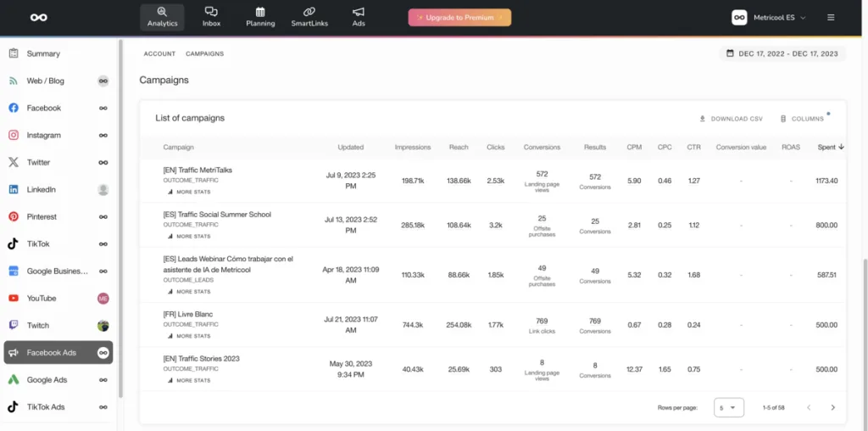The width and height of the screenshot is (868, 431).
Task: Click the Reach column header
Action: pyautogui.click(x=459, y=147)
